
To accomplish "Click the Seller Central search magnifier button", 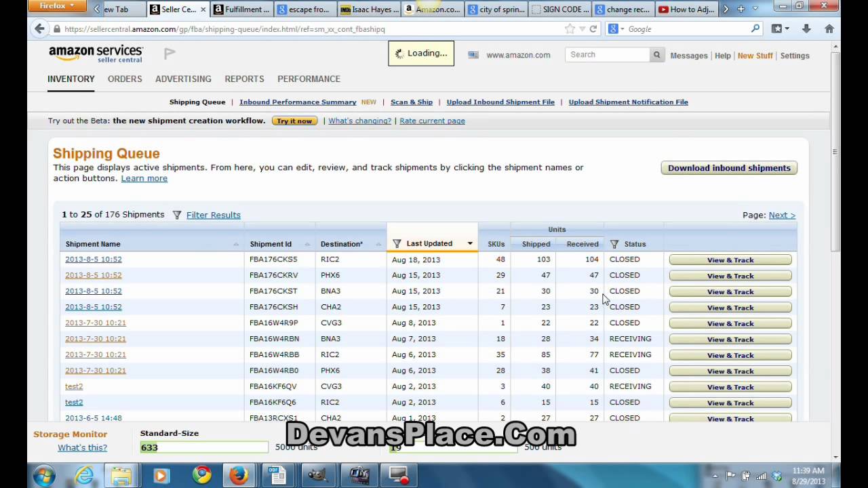I will (656, 55).
